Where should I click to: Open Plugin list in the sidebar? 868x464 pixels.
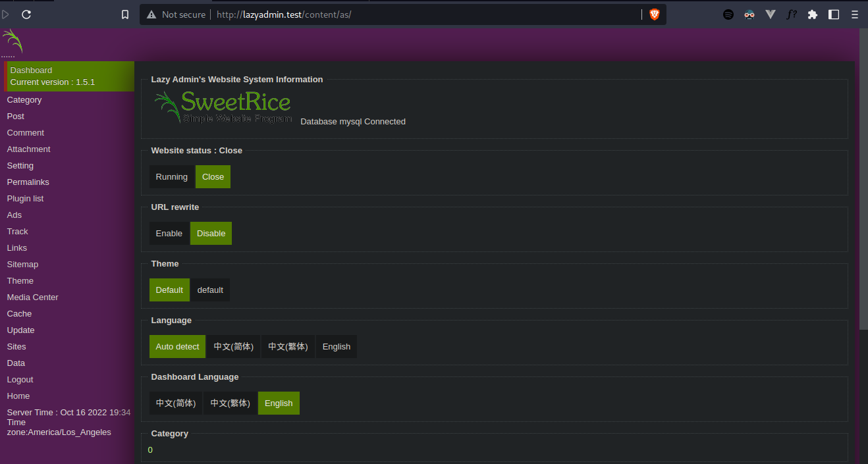(x=25, y=199)
